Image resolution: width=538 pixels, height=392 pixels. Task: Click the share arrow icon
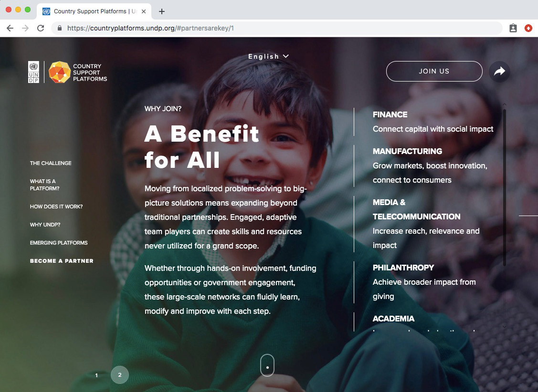(499, 71)
